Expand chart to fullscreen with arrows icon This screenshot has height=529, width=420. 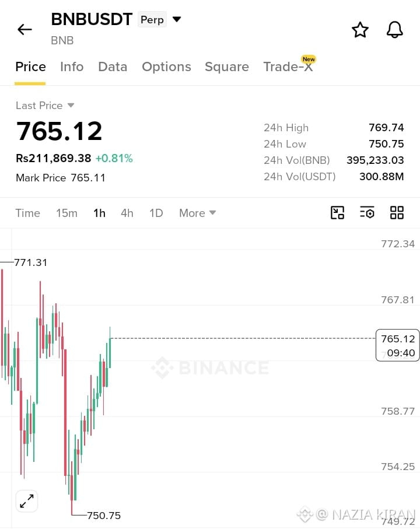27,501
